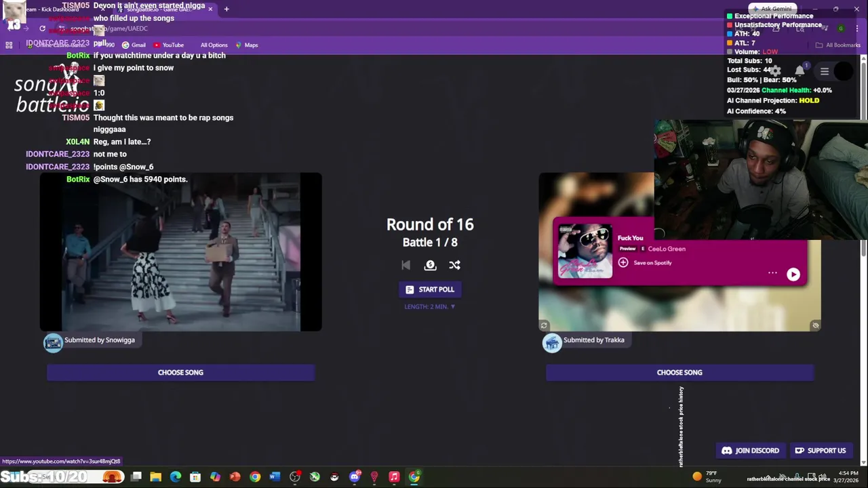This screenshot has width=868, height=488.
Task: Switch to the Kick Dashboard tab
Action: pyautogui.click(x=53, y=9)
